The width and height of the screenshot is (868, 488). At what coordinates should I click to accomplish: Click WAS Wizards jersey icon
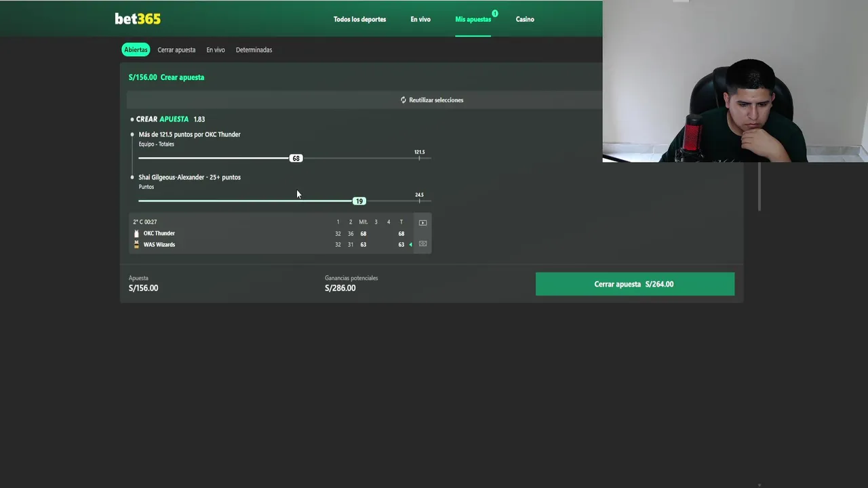[x=136, y=245]
